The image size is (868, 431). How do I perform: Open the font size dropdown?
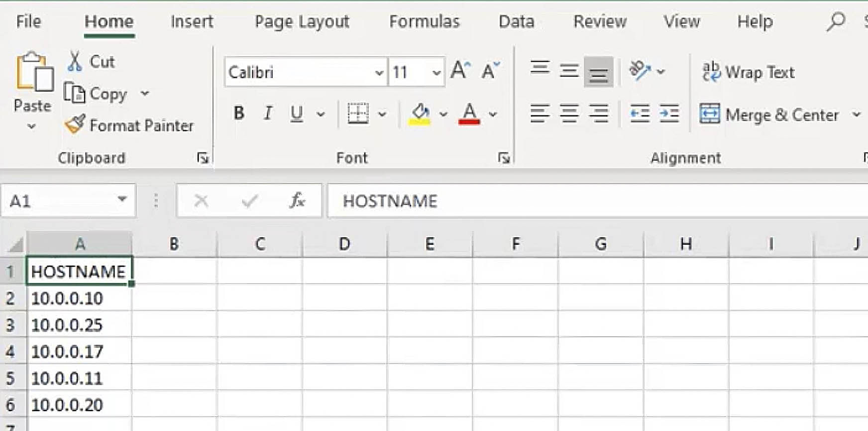(x=436, y=73)
